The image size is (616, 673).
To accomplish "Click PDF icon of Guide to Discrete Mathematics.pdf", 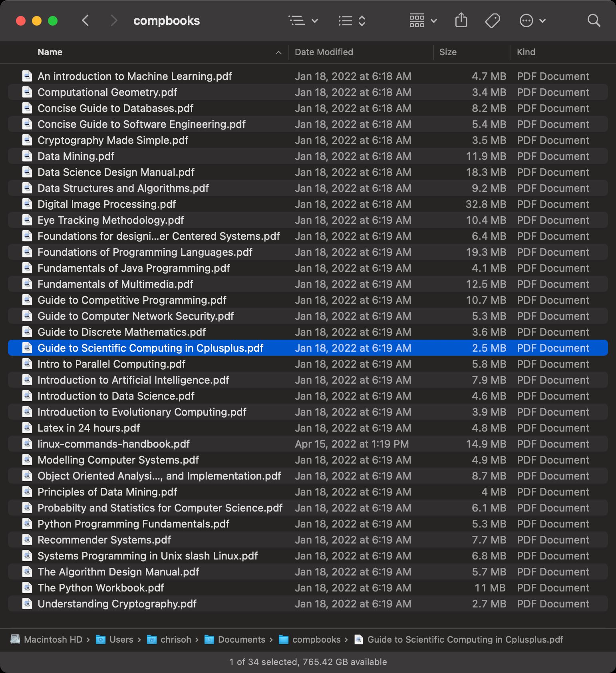I will tap(27, 332).
